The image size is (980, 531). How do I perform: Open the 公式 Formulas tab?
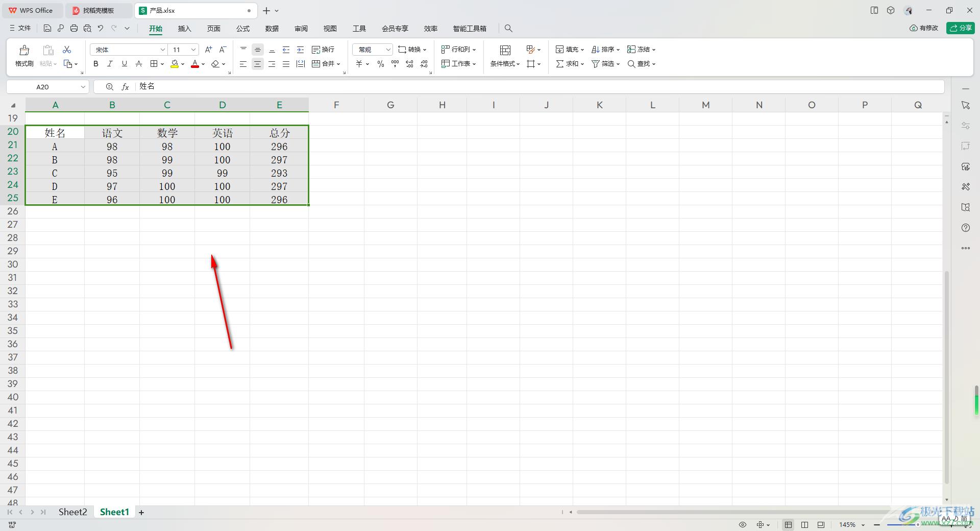pyautogui.click(x=243, y=29)
